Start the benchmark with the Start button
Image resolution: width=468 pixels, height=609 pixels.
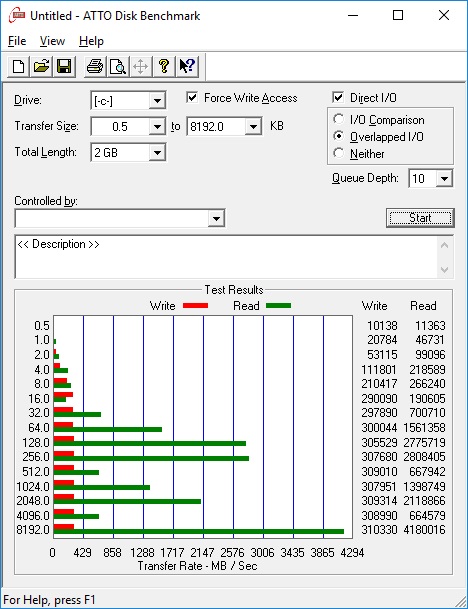coord(420,218)
